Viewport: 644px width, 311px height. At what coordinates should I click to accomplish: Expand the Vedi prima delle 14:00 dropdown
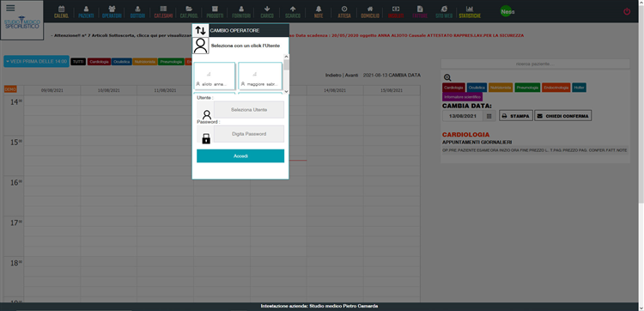(x=36, y=61)
